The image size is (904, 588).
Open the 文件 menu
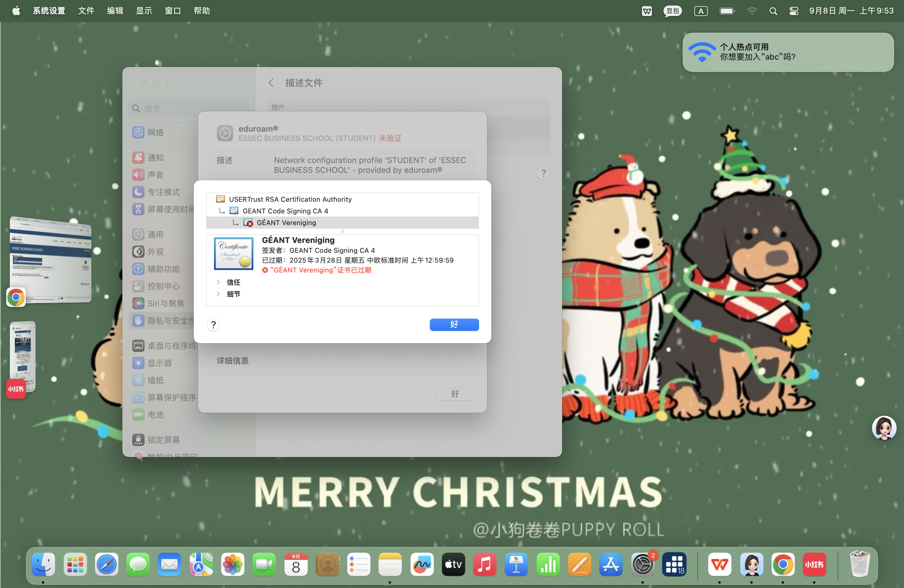point(86,11)
